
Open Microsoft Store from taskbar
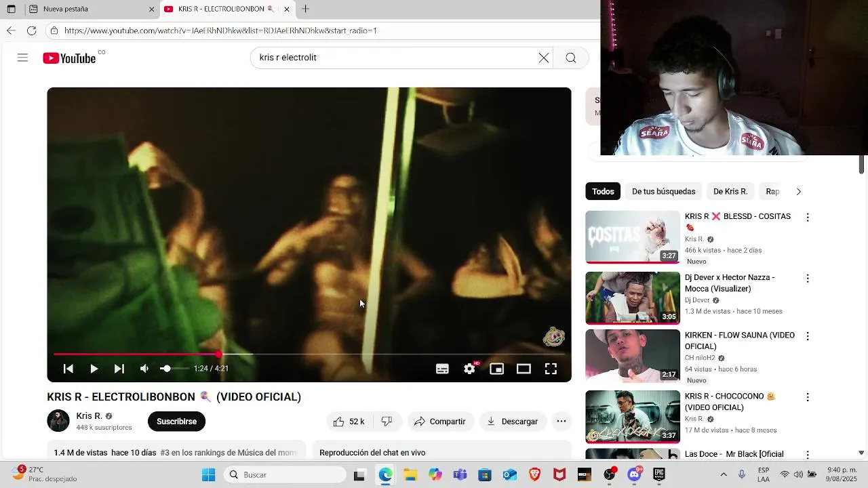484,474
